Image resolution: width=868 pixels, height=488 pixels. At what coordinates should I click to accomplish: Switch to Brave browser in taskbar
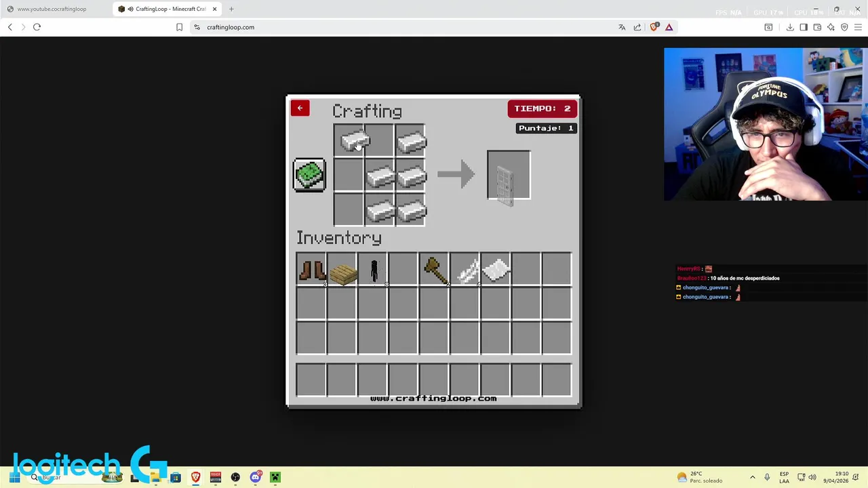(x=195, y=477)
